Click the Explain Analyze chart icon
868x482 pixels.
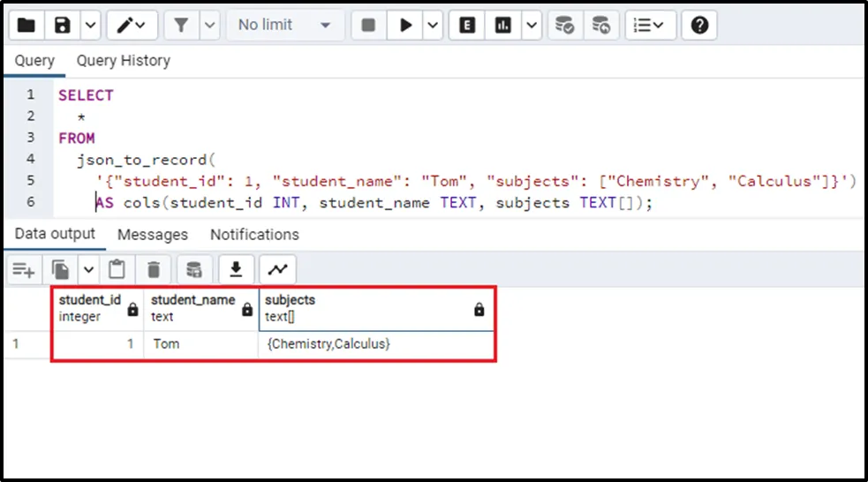[503, 26]
